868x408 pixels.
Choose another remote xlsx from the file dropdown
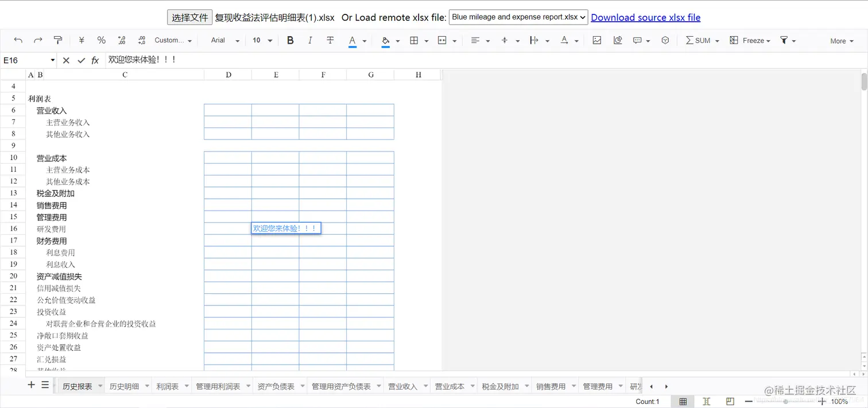click(x=517, y=17)
